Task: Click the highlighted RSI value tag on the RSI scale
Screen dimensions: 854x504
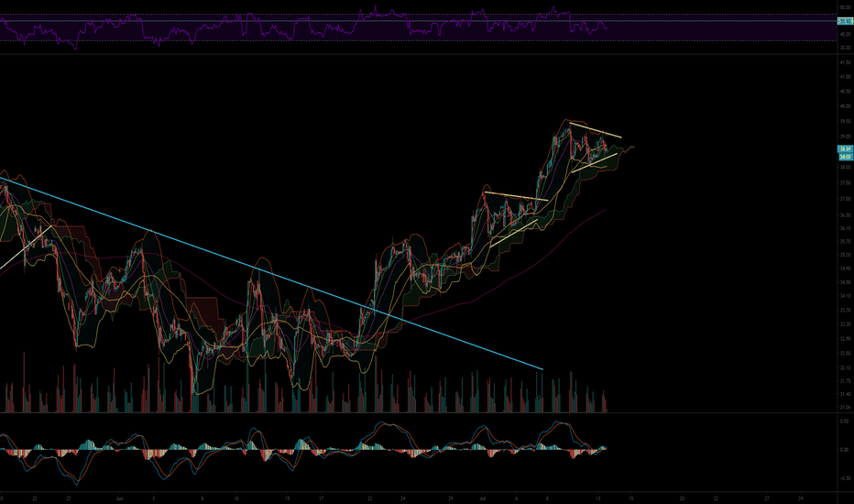Action: pyautogui.click(x=845, y=21)
